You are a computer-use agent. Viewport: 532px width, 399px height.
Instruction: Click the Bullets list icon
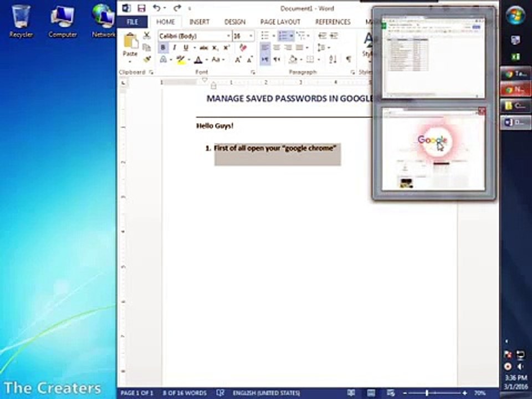265,35
